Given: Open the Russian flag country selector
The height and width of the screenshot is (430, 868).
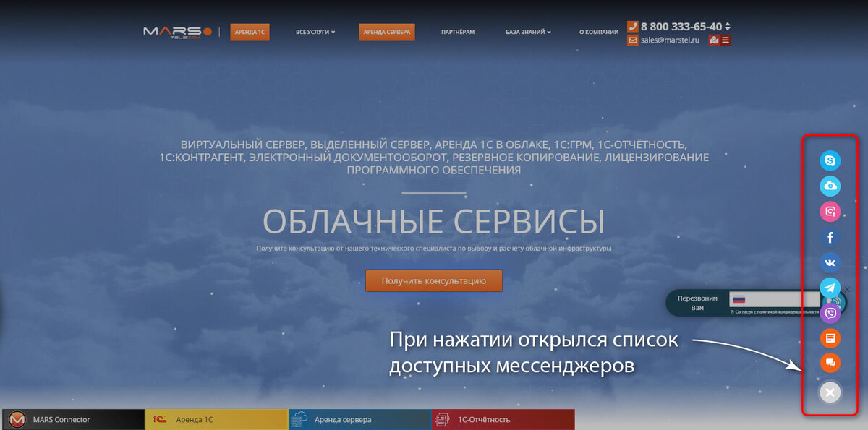Looking at the screenshot, I should coord(739,299).
